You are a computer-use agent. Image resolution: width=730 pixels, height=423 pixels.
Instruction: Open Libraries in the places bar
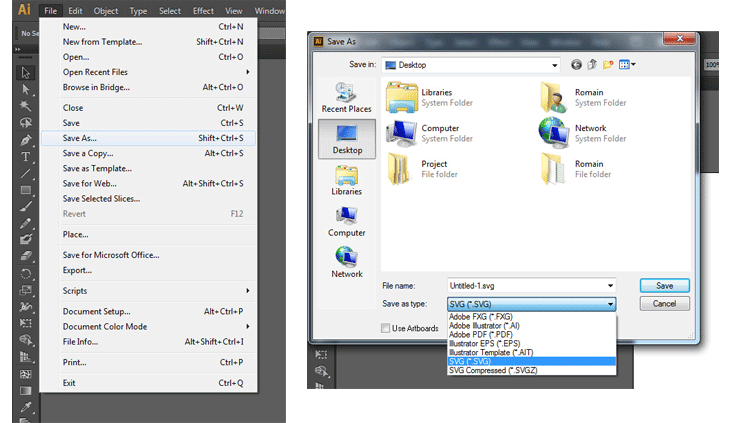346,180
